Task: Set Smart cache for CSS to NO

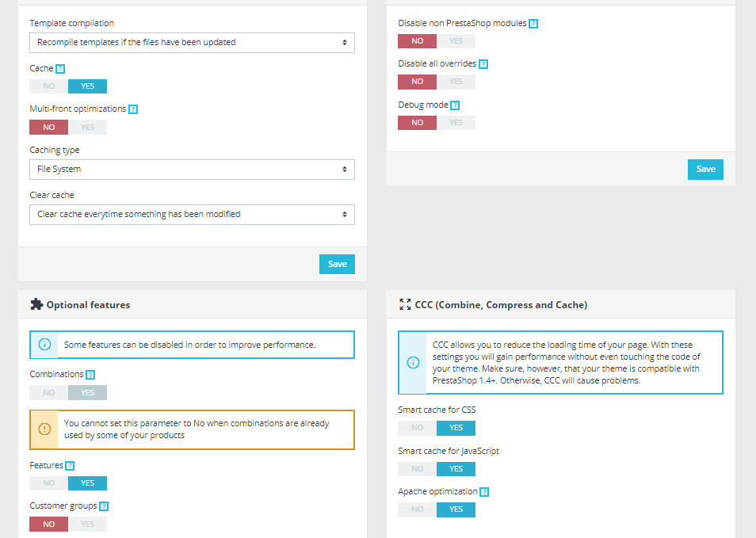Action: tap(418, 428)
